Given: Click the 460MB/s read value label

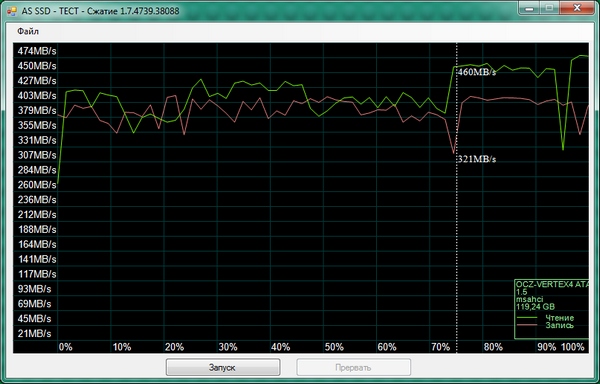Looking at the screenshot, I should click(x=477, y=72).
